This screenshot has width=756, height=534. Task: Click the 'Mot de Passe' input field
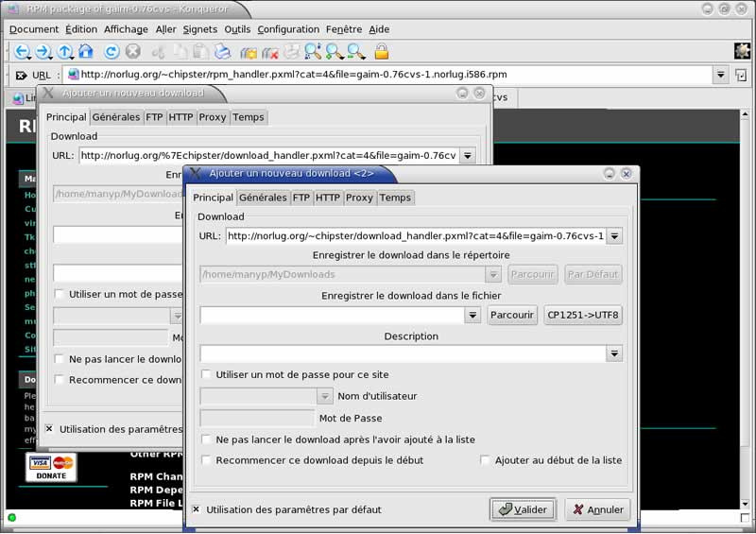click(257, 418)
